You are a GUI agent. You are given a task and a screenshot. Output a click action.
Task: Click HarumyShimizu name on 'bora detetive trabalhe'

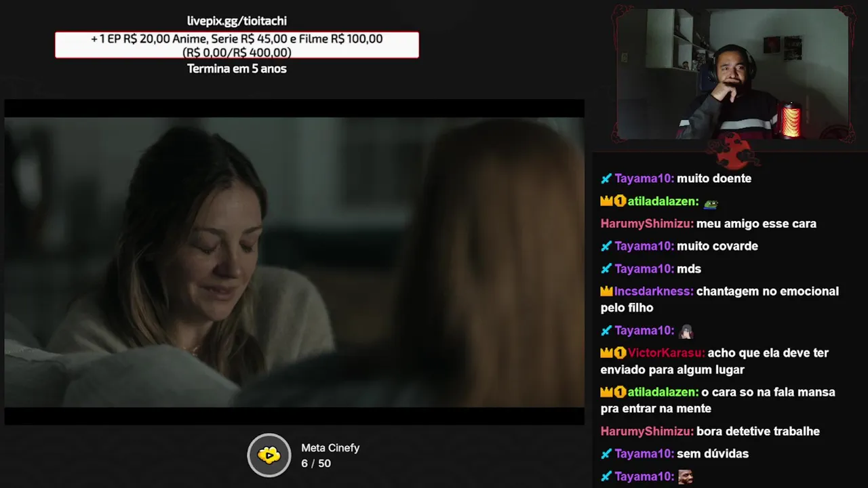click(647, 432)
